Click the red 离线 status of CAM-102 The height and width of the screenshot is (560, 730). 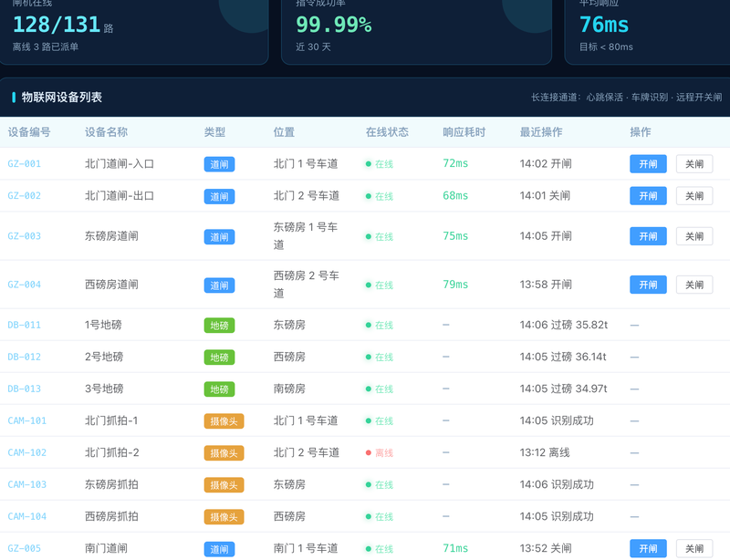point(380,453)
